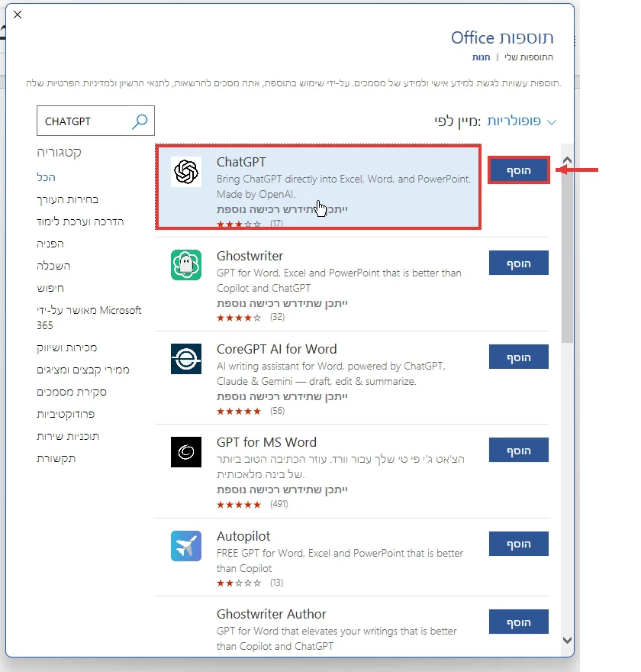
Task: Click the scrollbar down arrow
Action: coord(567,640)
